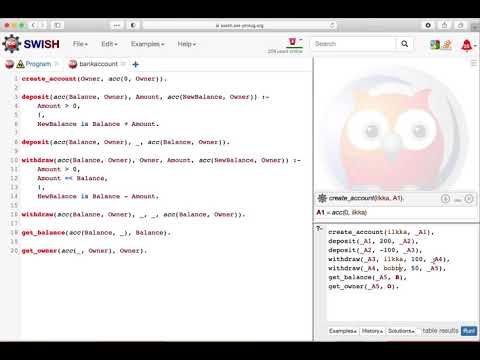
Task: Open the Examples menu in the navbar
Action: click(147, 44)
